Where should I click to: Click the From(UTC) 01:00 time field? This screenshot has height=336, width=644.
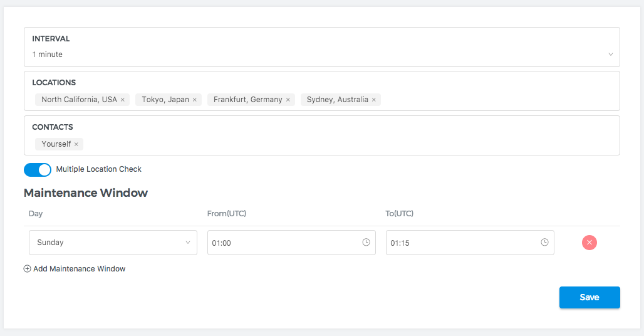(282, 243)
